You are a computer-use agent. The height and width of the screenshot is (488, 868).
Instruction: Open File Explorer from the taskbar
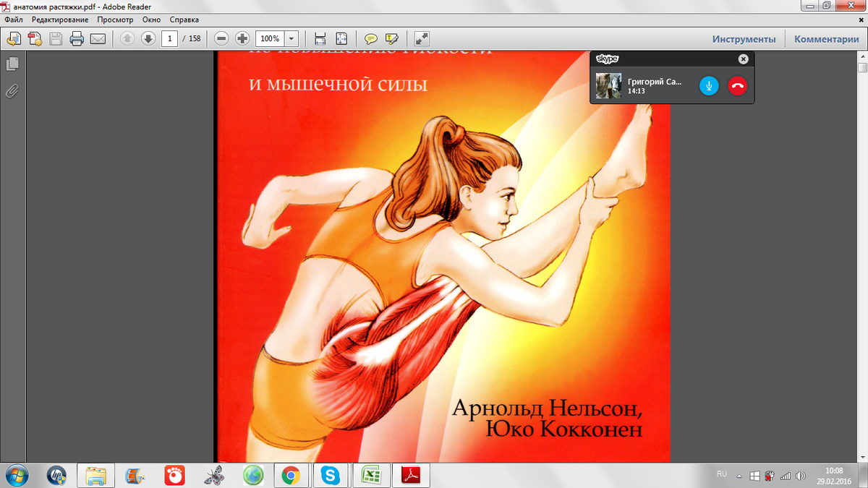pyautogui.click(x=96, y=475)
